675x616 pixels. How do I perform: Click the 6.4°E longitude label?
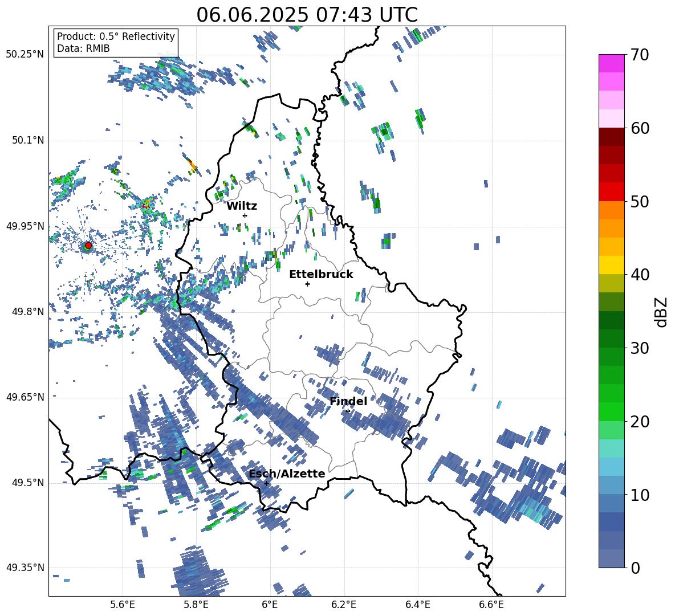click(x=417, y=605)
